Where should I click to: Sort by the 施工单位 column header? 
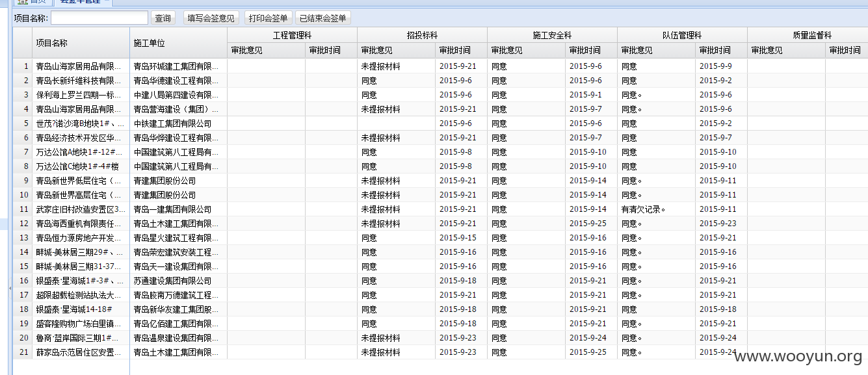click(x=178, y=43)
